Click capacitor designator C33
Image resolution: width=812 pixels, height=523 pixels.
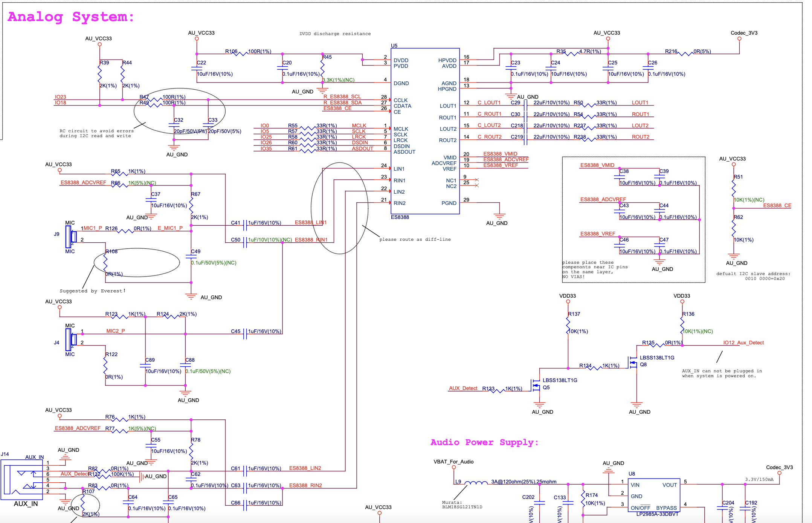(213, 120)
